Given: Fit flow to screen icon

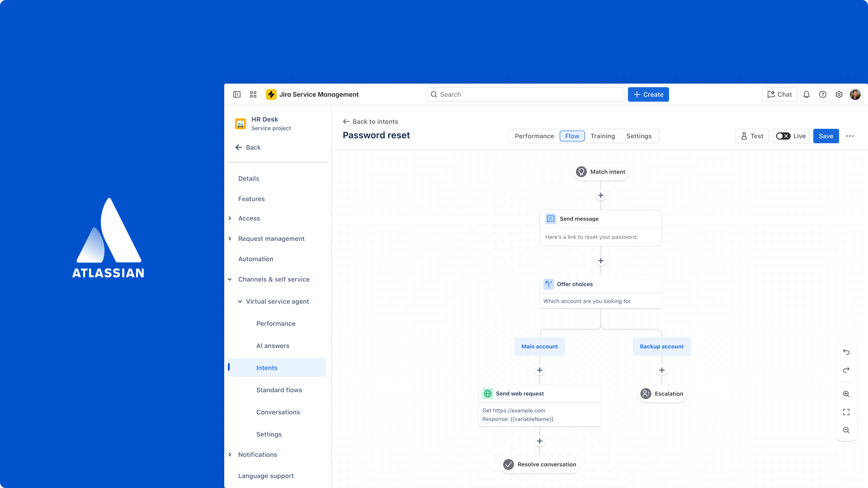Looking at the screenshot, I should coord(846,412).
